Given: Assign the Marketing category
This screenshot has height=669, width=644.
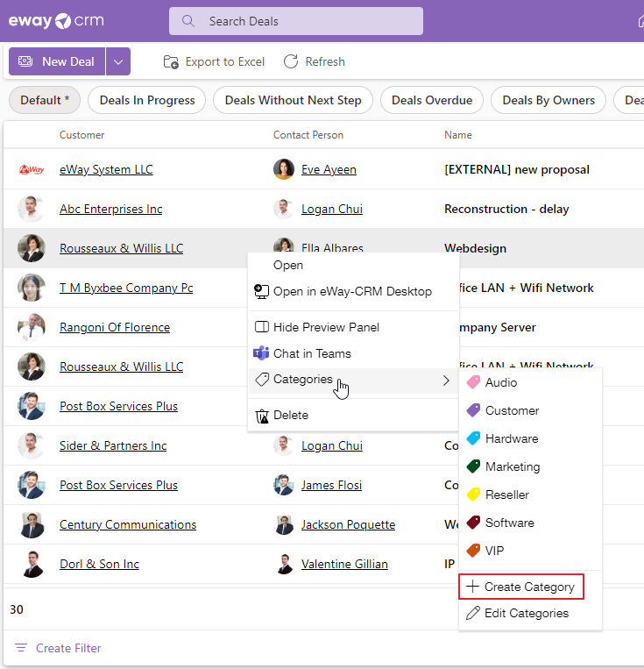Looking at the screenshot, I should [x=530, y=466].
